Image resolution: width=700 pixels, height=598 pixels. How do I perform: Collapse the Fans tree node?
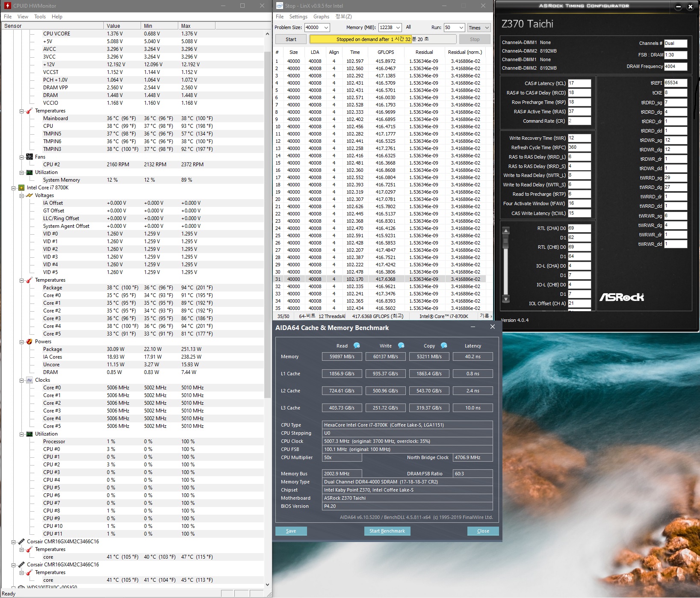coord(21,157)
